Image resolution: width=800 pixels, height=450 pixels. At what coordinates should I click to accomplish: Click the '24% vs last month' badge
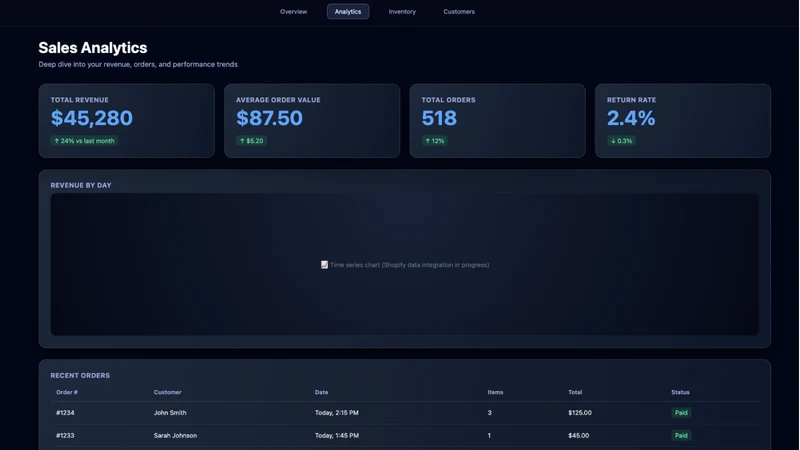84,141
